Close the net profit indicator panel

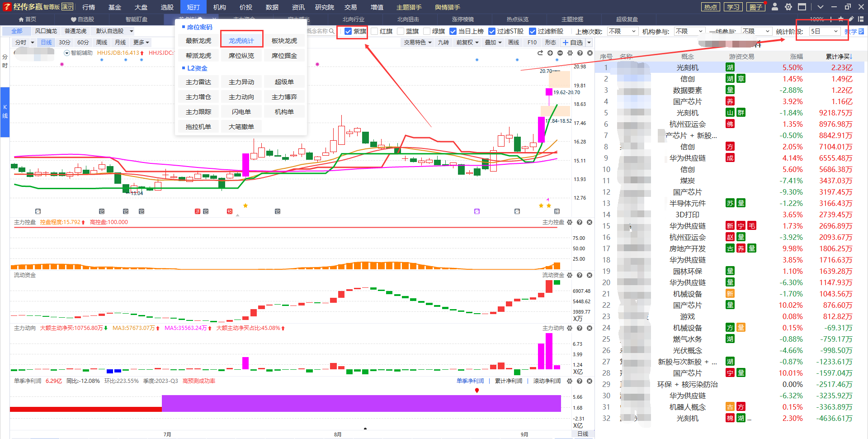[x=590, y=381]
